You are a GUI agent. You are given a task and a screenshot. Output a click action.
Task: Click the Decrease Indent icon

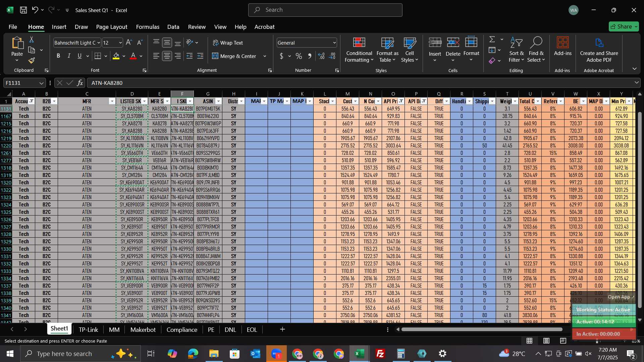pyautogui.click(x=189, y=56)
